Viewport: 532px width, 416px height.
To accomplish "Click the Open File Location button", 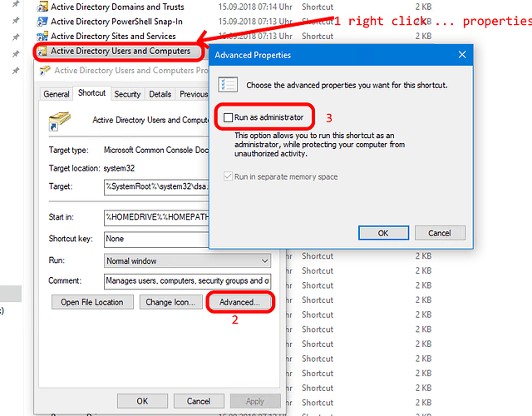I will click(x=92, y=302).
